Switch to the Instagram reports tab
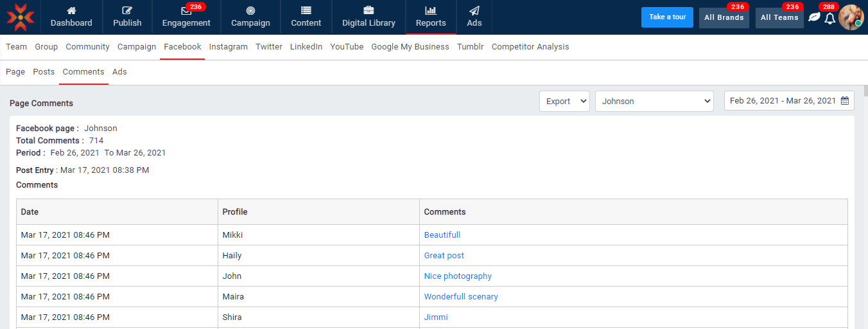 pos(228,47)
